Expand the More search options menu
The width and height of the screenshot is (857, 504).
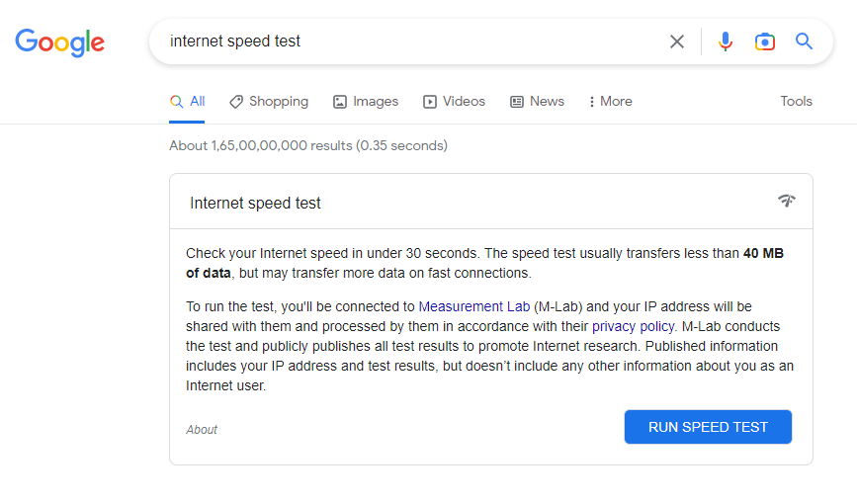click(611, 102)
